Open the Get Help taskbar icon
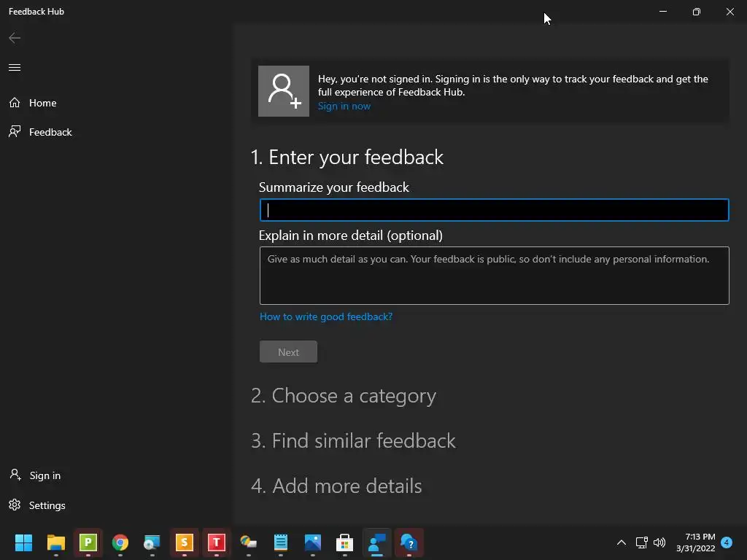This screenshot has width=747, height=560. 409,542
